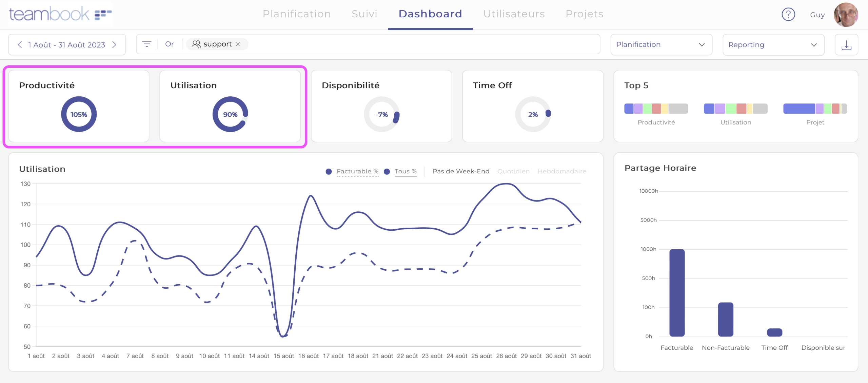Select 'Quotidien' view in Utilisation chart
Image resolution: width=868 pixels, height=383 pixels.
click(513, 171)
